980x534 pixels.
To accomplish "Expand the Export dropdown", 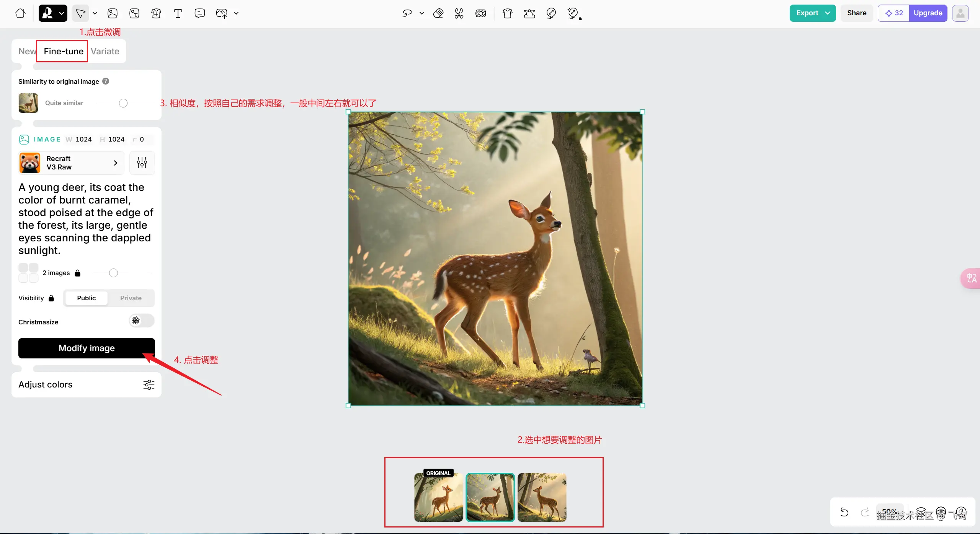I will [828, 13].
